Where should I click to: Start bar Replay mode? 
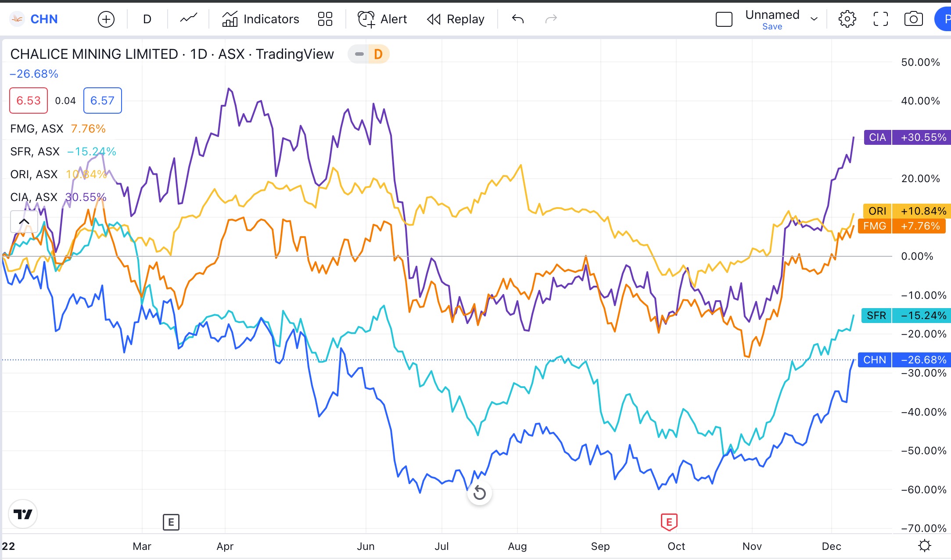tap(456, 19)
